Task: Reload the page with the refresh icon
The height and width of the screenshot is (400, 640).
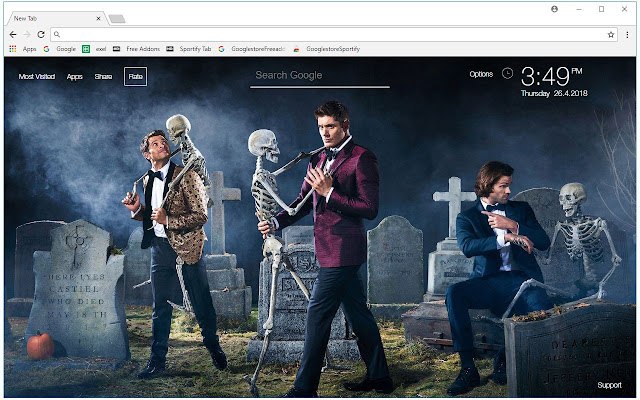Action: [41, 35]
